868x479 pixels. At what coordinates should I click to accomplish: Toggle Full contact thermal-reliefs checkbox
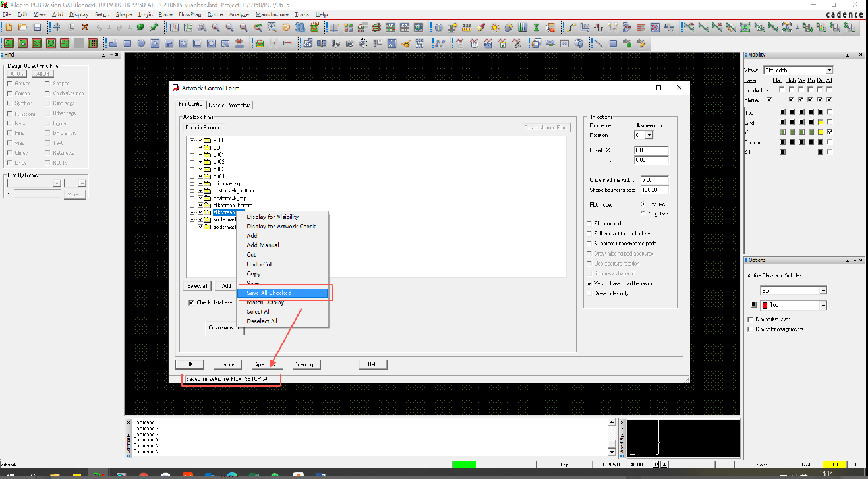(589, 234)
